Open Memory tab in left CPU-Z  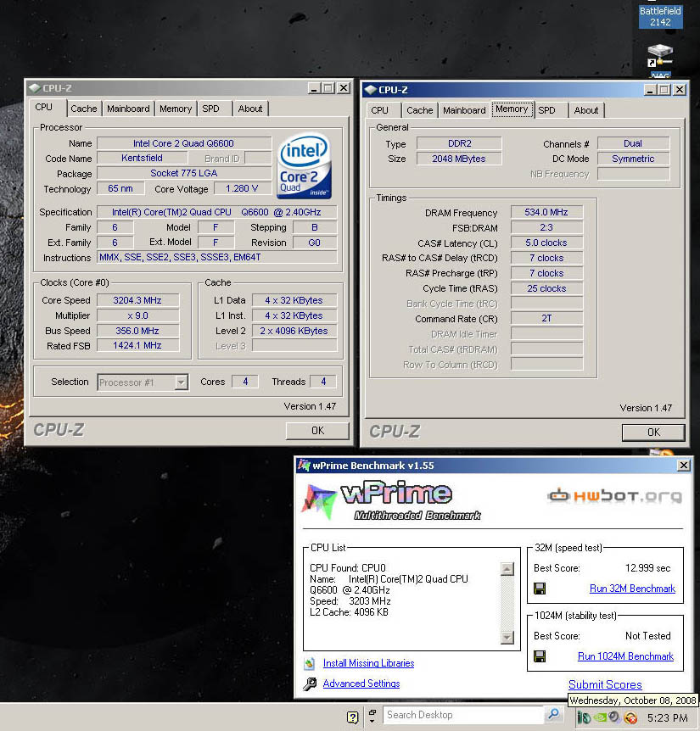pyautogui.click(x=176, y=109)
